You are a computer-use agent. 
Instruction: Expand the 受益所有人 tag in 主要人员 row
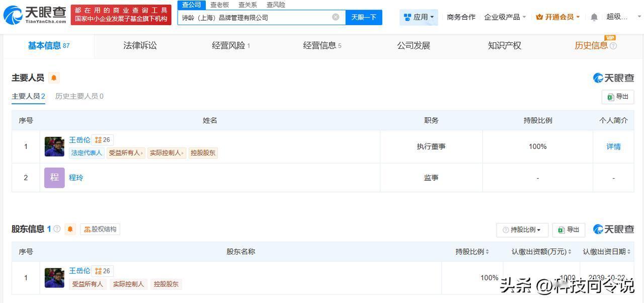126,153
